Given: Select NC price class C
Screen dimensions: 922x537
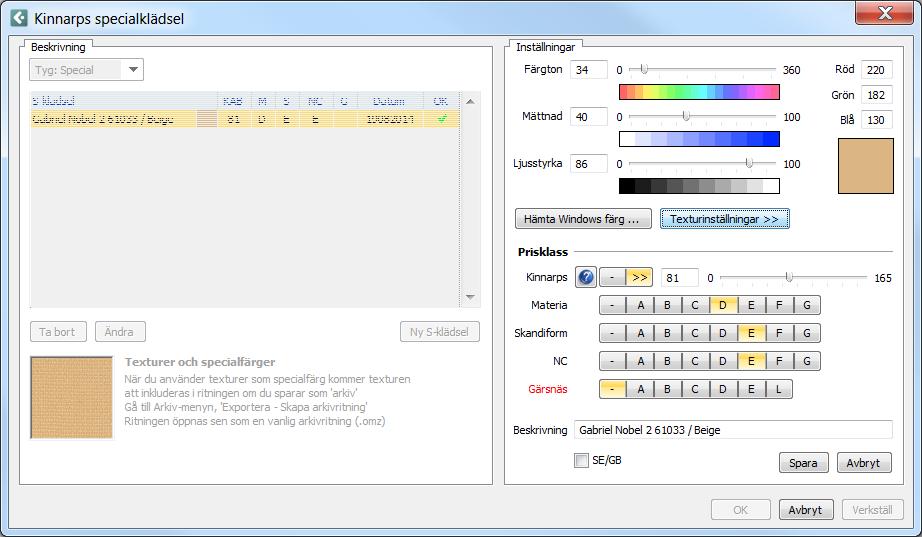Looking at the screenshot, I should [695, 361].
